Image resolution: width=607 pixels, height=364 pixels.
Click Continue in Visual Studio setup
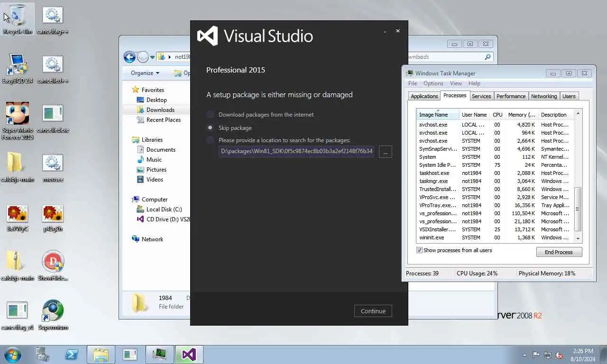(373, 311)
